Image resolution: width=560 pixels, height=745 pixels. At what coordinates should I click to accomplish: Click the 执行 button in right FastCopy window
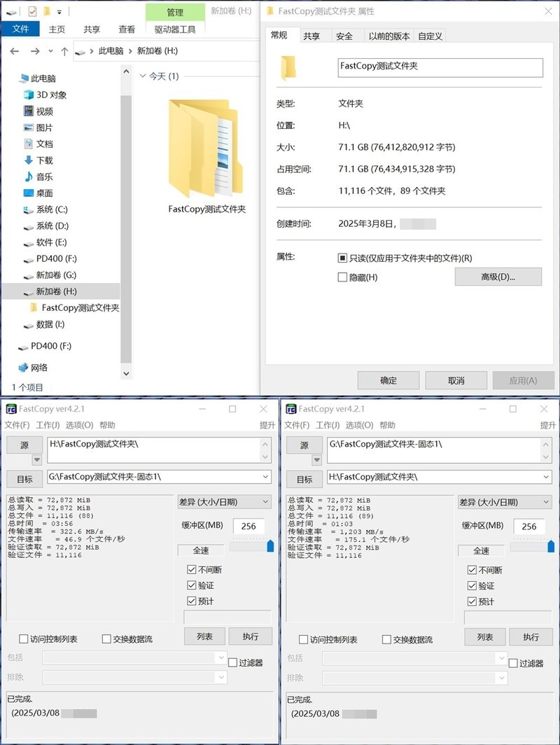(x=530, y=637)
